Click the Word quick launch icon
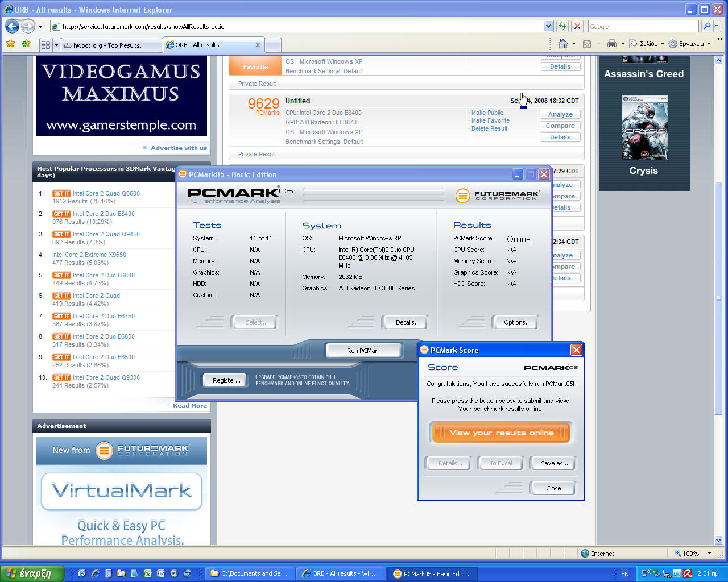The width and height of the screenshot is (728, 582). (160, 573)
